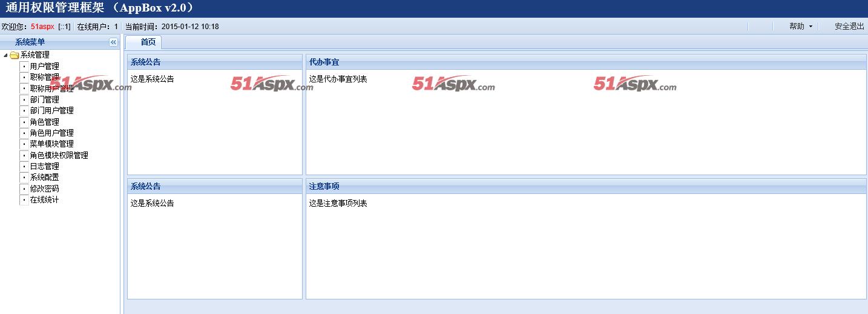
Task: Collapse the 系统管理 tree node arrow
Action: 5,55
